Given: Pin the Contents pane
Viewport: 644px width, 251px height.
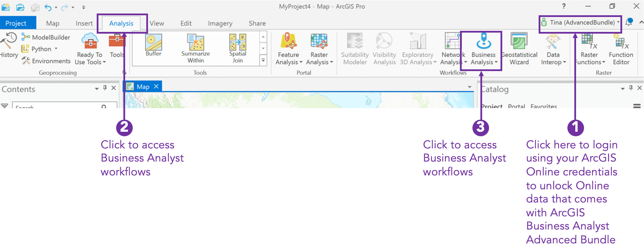Looking at the screenshot, I should [105, 88].
